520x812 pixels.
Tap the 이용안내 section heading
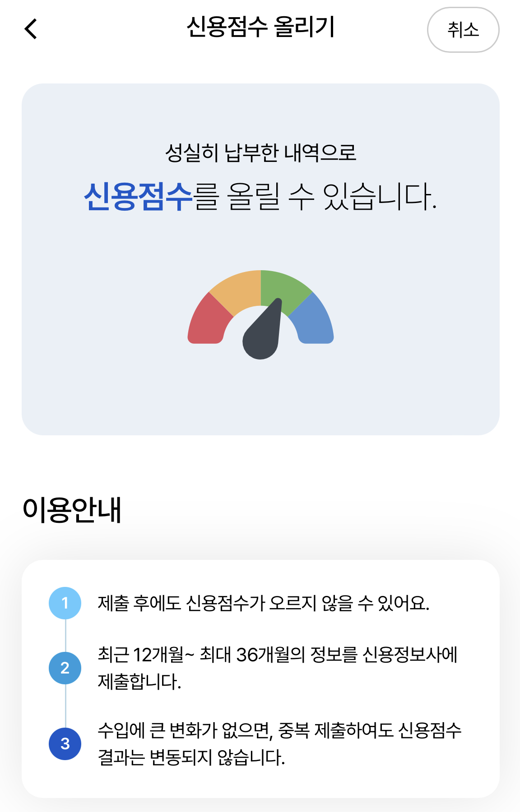pos(72,510)
